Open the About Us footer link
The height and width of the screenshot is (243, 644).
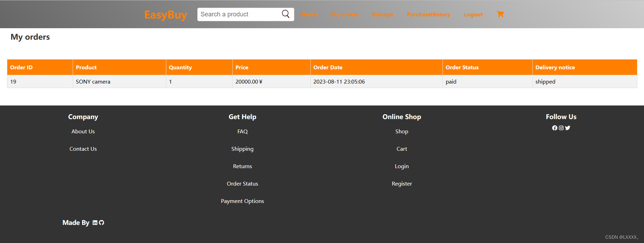coord(83,131)
